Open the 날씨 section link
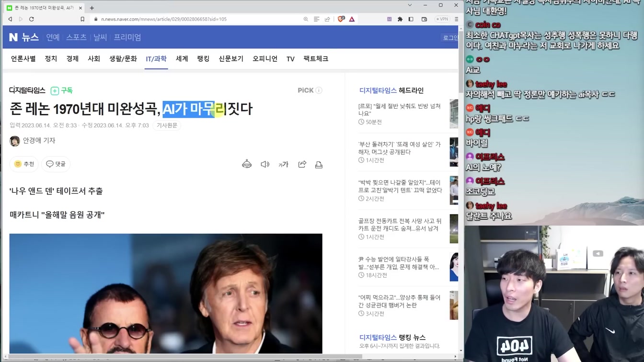This screenshot has height=362, width=644. click(x=100, y=37)
